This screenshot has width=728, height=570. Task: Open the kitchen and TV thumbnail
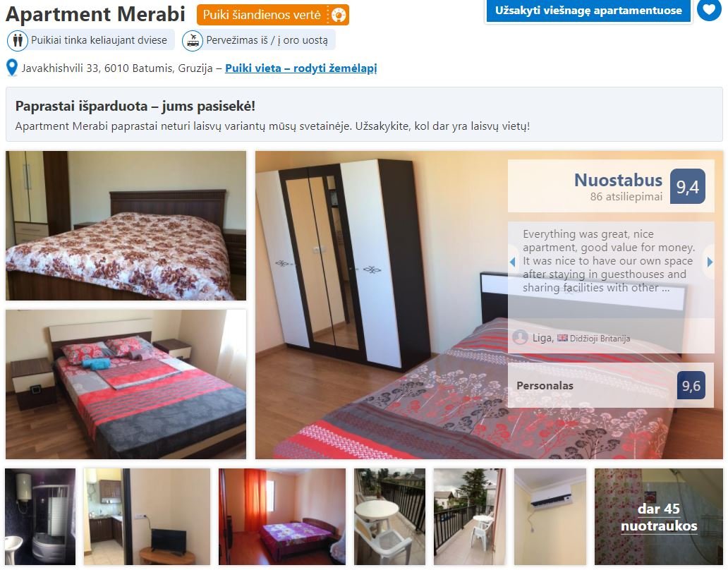pos(147,516)
